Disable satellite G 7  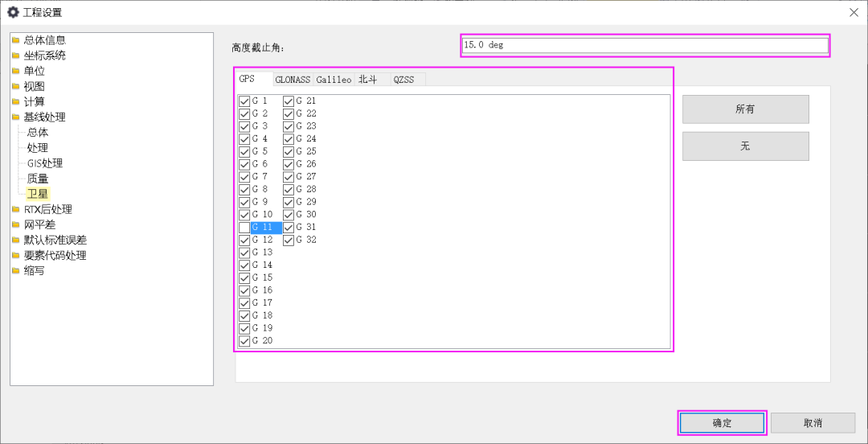click(244, 177)
